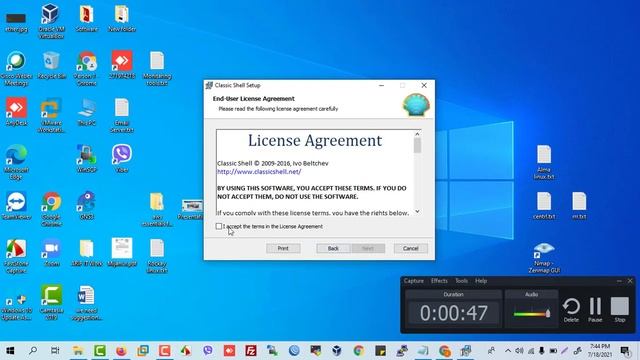The width and height of the screenshot is (640, 360).
Task: Select the This PC icon
Action: 87,111
